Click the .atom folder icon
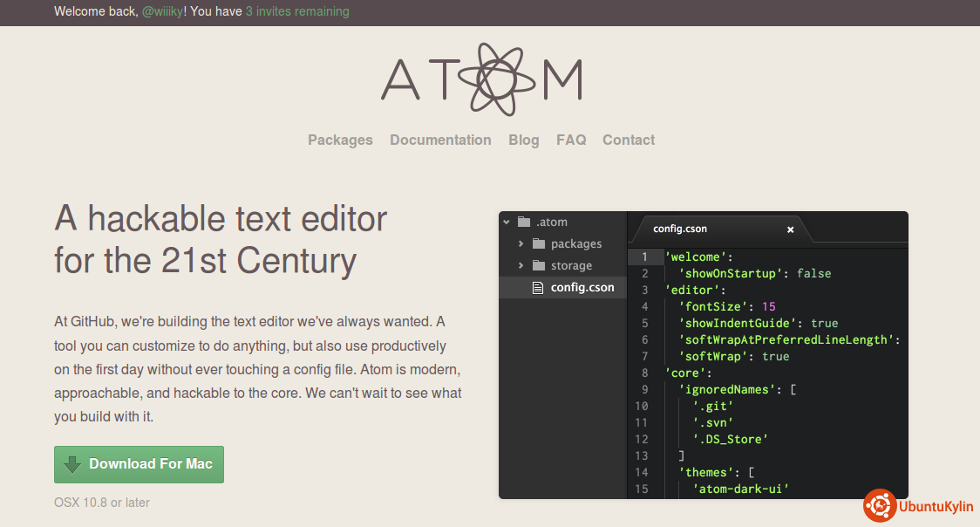This screenshot has width=980, height=527. click(523, 222)
